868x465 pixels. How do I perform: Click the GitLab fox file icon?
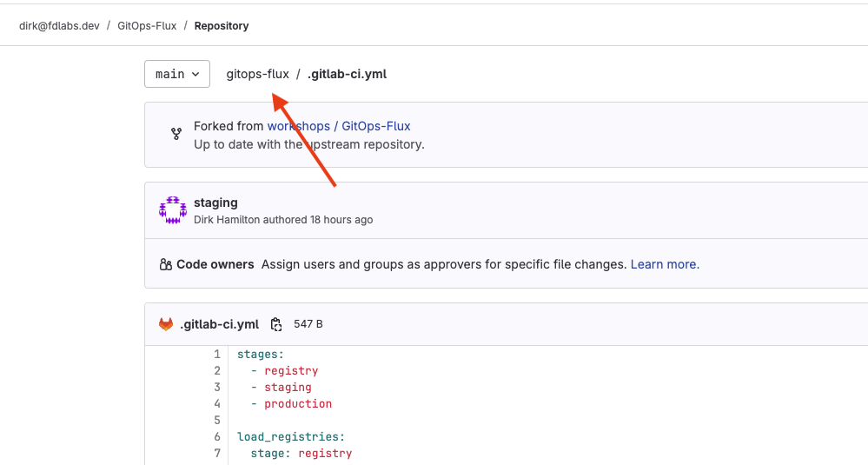(x=166, y=324)
